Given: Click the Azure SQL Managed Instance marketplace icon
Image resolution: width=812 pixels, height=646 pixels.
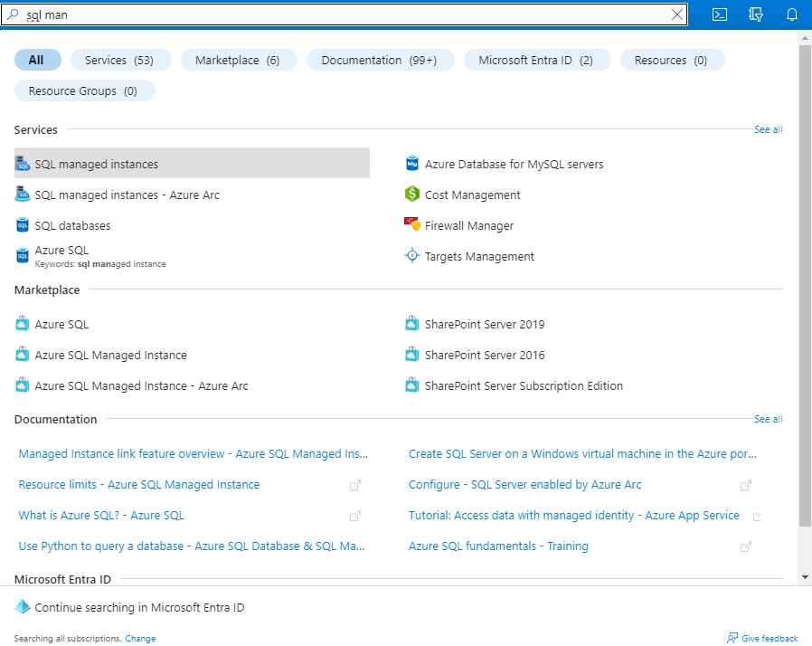Looking at the screenshot, I should [23, 355].
